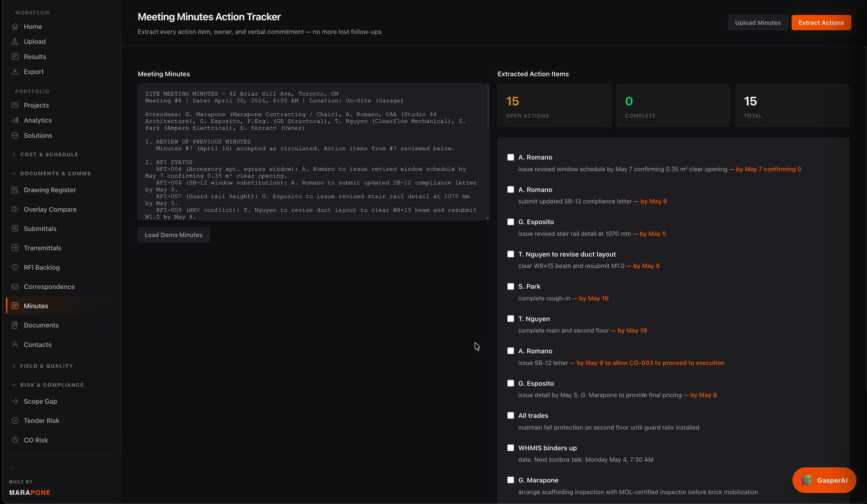The image size is (867, 504).
Task: Tick the WHMIS binders up checkbox
Action: click(510, 448)
